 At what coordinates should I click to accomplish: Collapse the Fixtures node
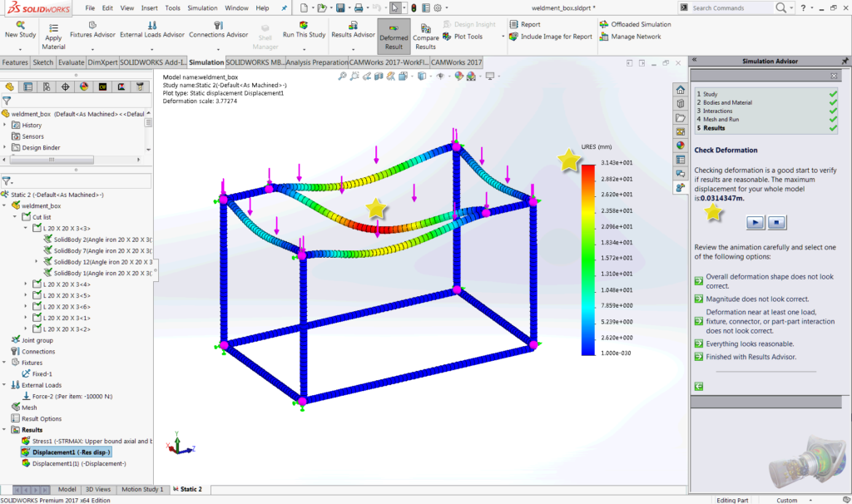click(4, 363)
